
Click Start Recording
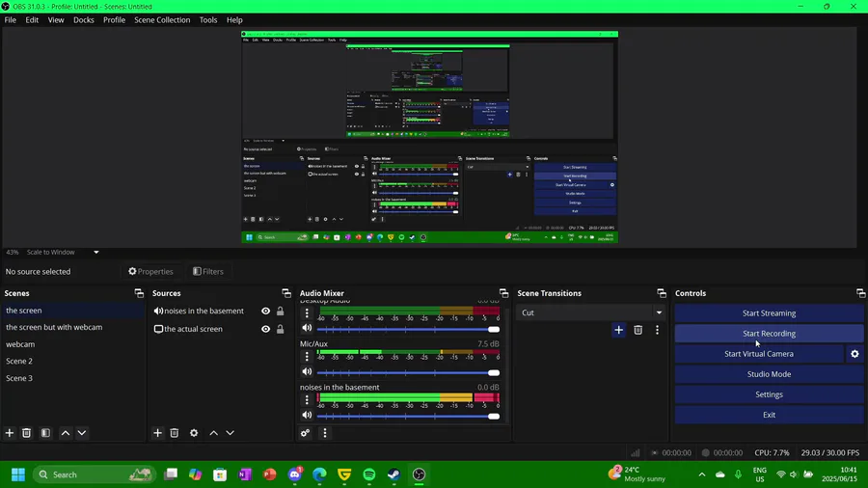coord(769,334)
